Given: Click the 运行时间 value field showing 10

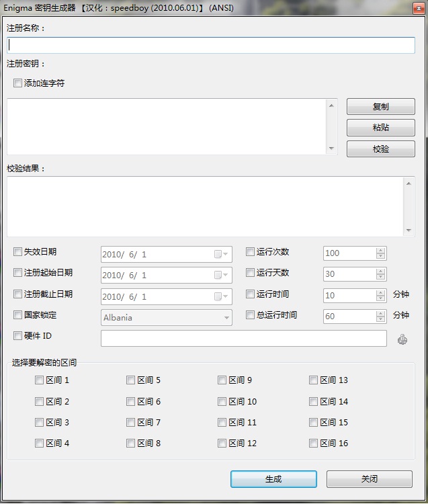Looking at the screenshot, I should pyautogui.click(x=349, y=296).
